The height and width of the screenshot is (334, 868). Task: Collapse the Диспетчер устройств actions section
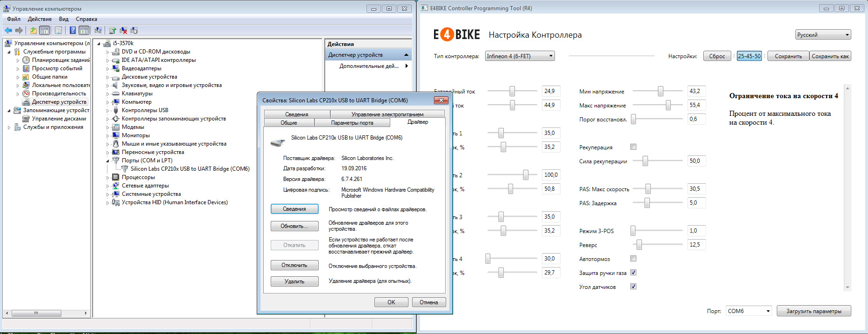tap(406, 55)
